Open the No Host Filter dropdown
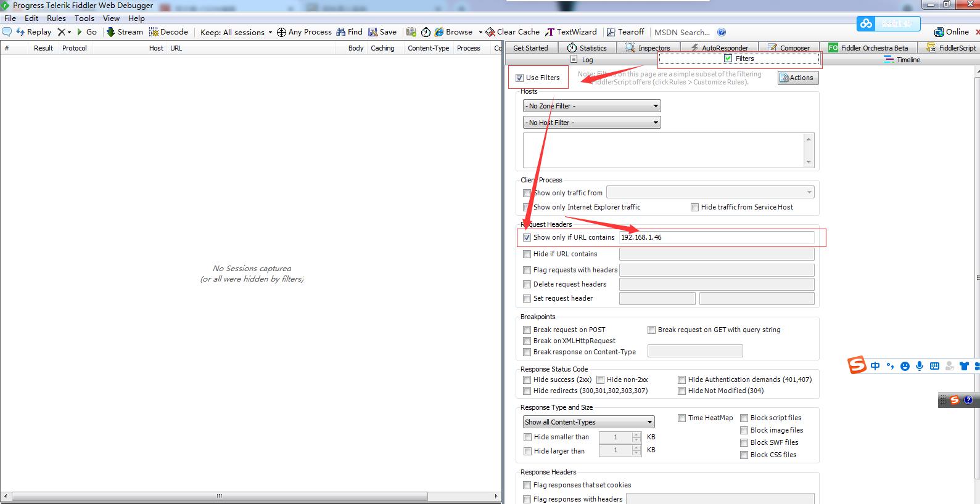The height and width of the screenshot is (504, 980). [x=592, y=123]
